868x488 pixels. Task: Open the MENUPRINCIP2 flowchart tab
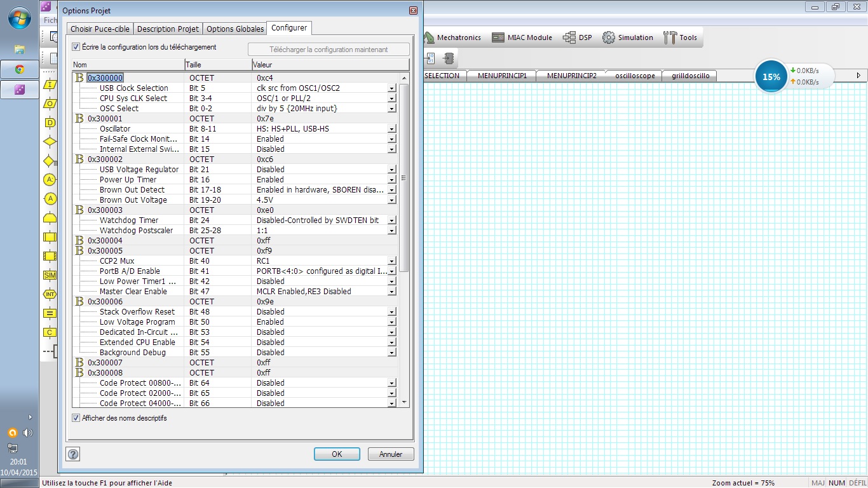(x=571, y=76)
